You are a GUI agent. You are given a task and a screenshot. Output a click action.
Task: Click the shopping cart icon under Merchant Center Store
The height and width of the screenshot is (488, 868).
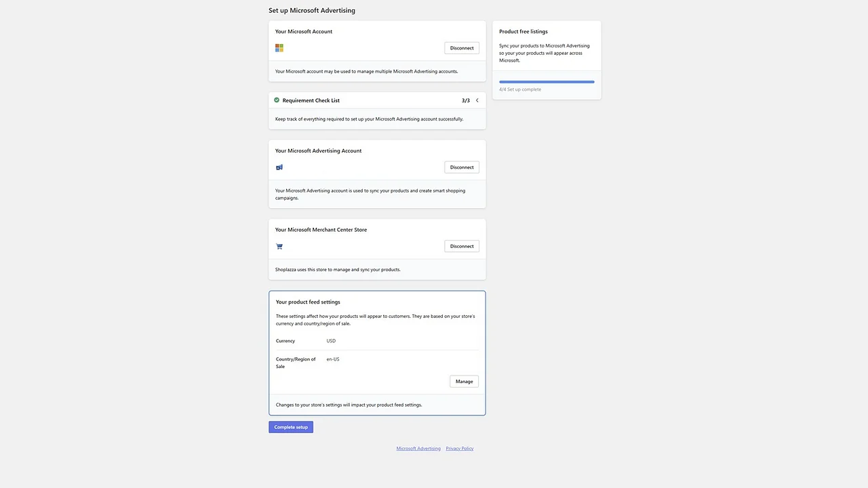279,246
